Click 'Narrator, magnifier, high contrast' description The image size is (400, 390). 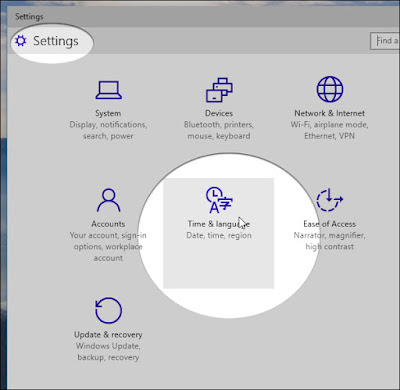tap(329, 241)
